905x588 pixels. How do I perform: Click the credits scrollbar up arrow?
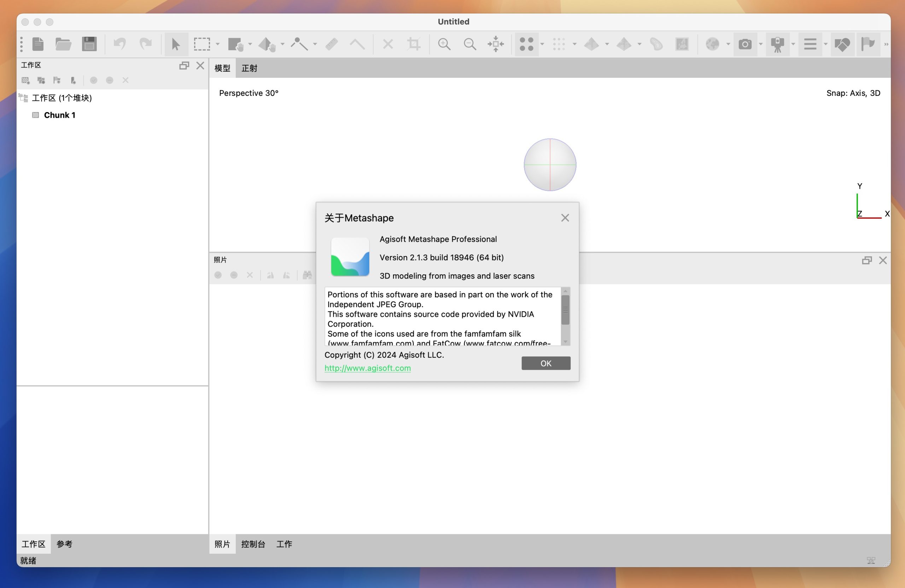565,291
